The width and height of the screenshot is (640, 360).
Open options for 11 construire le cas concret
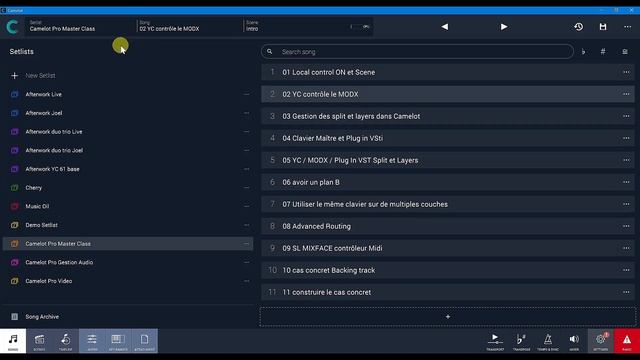(626, 292)
